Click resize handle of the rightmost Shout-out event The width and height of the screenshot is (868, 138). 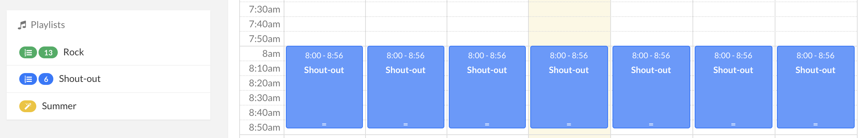[x=815, y=125]
